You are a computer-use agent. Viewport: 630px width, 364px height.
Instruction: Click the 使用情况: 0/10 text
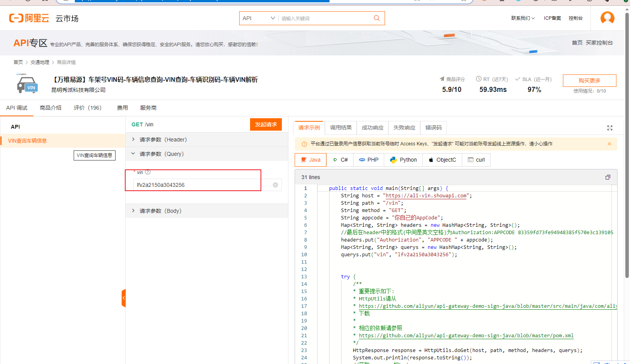click(589, 91)
